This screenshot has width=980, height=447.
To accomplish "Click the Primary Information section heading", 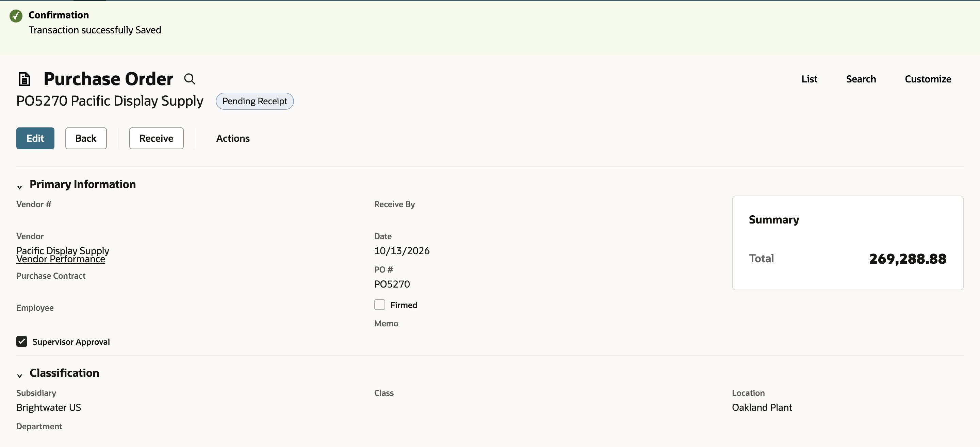I will click(83, 184).
